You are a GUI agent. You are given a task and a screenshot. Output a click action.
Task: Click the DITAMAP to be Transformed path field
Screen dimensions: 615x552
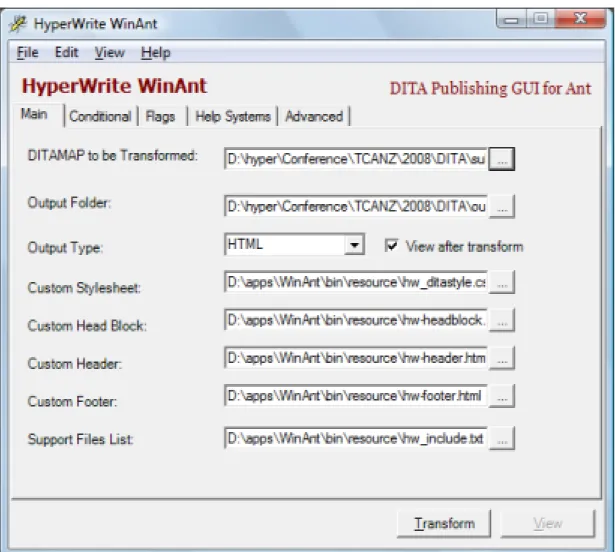click(356, 159)
